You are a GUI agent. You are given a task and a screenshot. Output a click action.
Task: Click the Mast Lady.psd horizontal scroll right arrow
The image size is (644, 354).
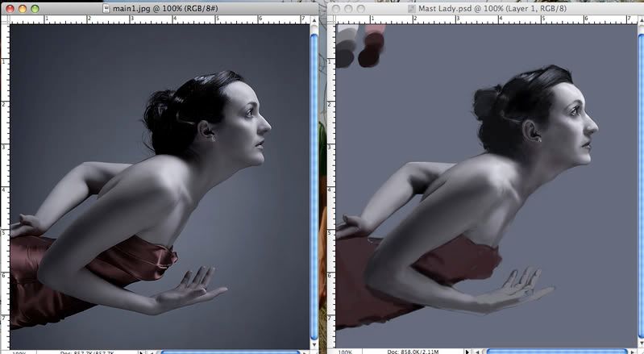click(x=634, y=352)
